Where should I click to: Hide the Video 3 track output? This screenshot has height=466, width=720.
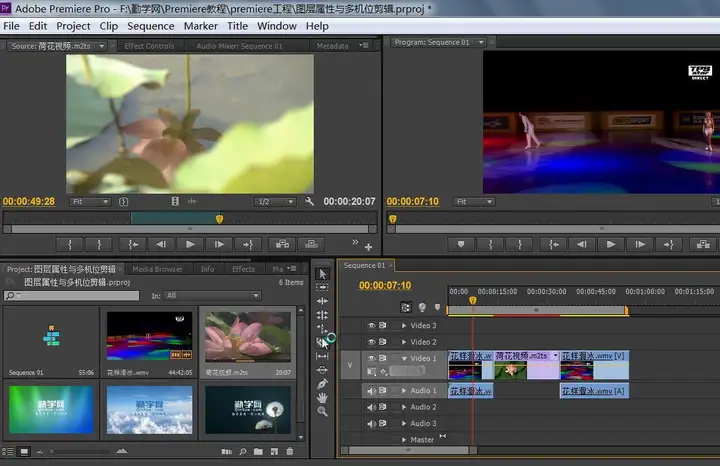click(372, 325)
